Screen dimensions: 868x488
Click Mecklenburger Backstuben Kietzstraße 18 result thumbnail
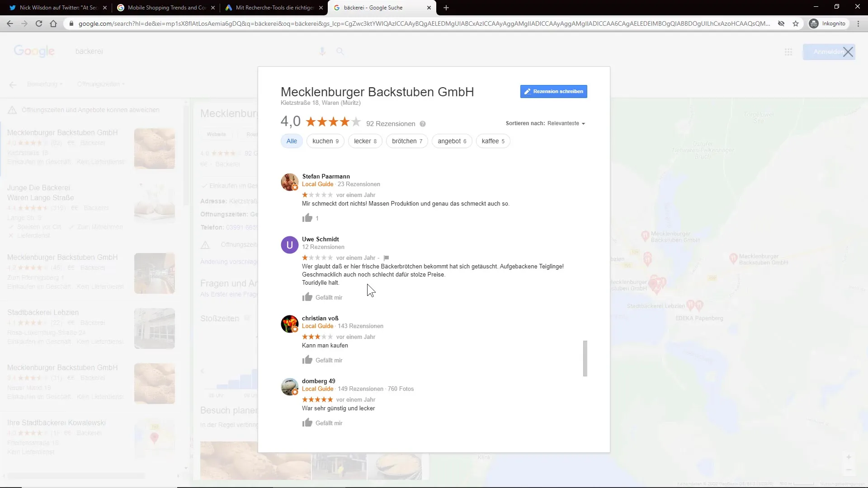coord(155,149)
